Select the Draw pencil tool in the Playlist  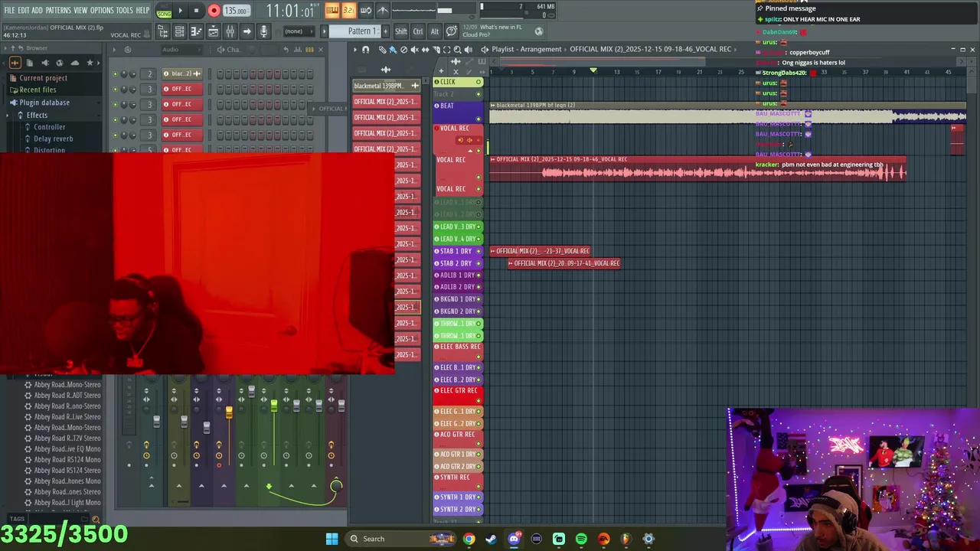click(x=383, y=50)
